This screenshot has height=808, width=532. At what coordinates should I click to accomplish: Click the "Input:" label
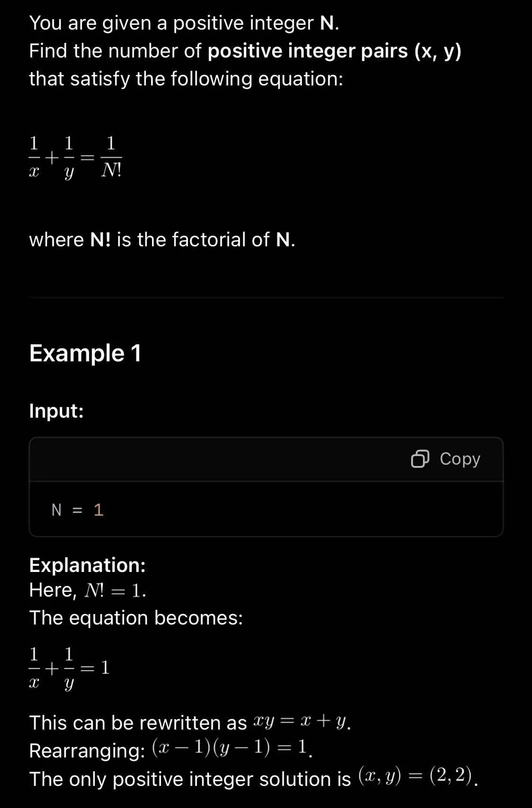(x=56, y=410)
